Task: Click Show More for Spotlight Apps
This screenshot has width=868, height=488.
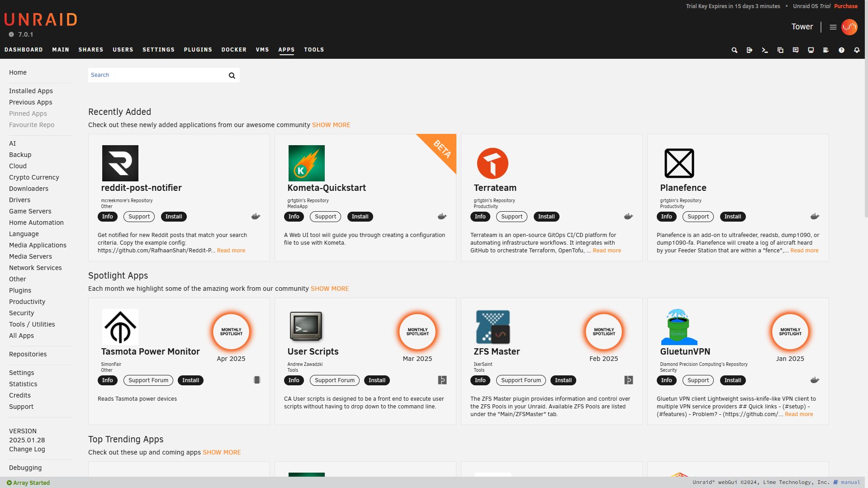Action: click(x=330, y=289)
